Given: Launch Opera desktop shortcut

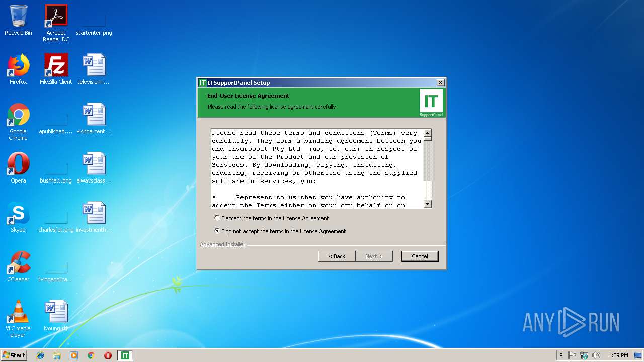Looking at the screenshot, I should click(18, 168).
